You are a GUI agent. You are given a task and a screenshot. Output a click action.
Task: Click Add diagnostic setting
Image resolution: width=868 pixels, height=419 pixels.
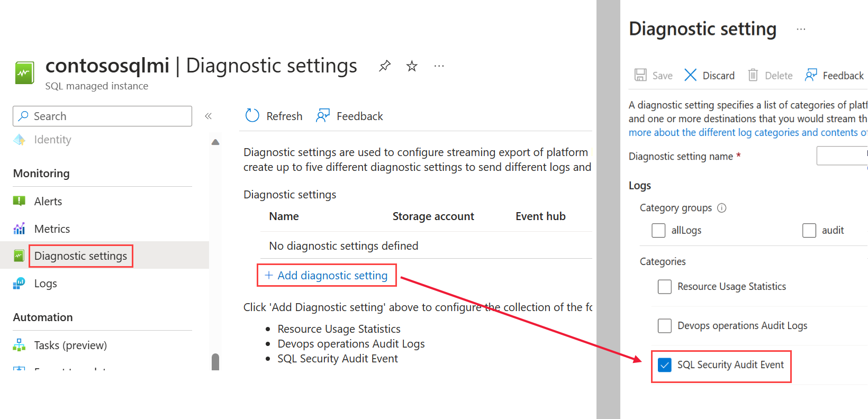[327, 275]
